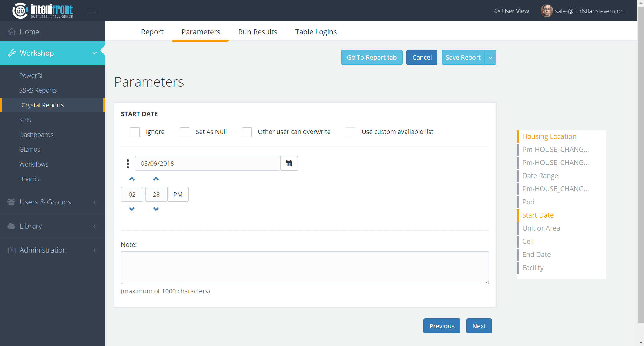Decrease the minutes with down arrow

[x=156, y=209]
